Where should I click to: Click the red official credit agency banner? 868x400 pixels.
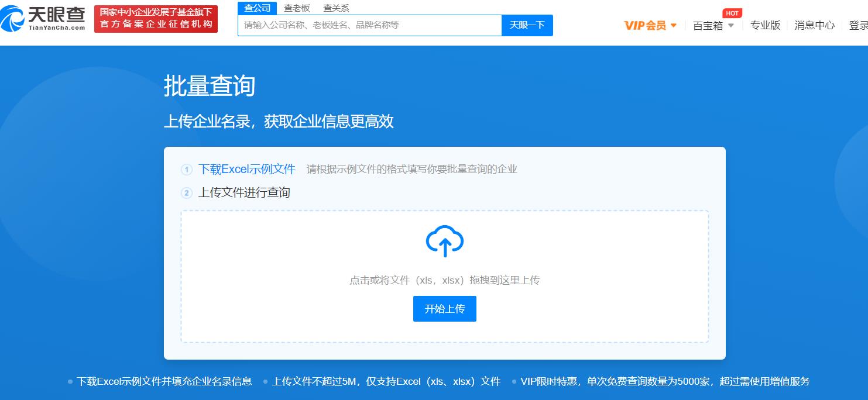click(156, 19)
